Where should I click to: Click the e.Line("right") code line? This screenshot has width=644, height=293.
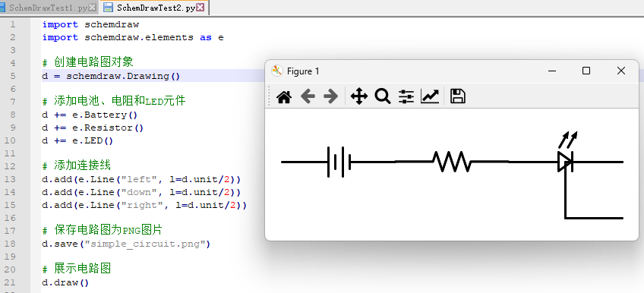pos(144,205)
